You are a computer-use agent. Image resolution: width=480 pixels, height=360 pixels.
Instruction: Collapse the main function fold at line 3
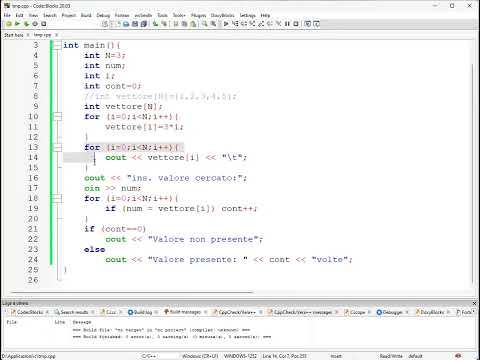click(x=57, y=45)
